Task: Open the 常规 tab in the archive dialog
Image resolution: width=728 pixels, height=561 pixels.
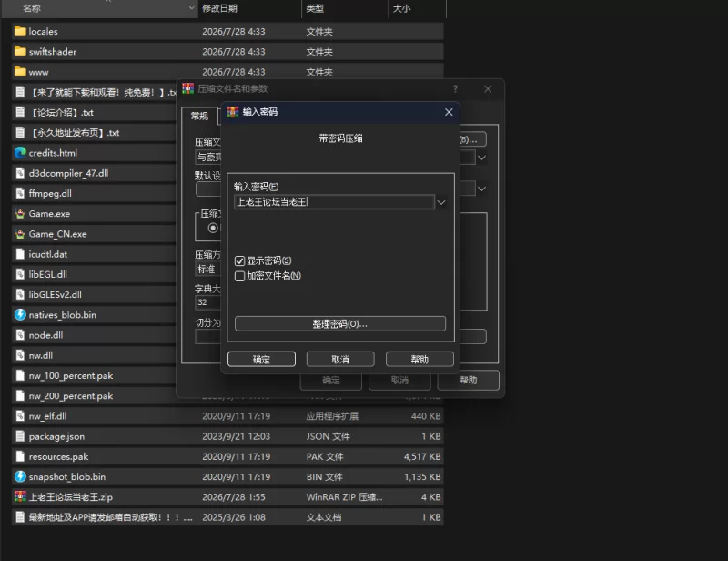Action: click(199, 116)
